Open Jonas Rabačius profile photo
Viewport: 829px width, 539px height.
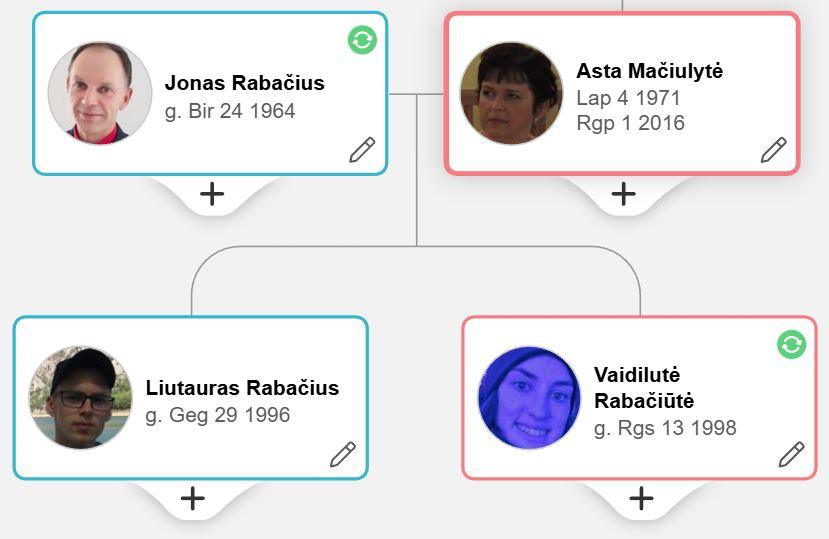pyautogui.click(x=100, y=93)
